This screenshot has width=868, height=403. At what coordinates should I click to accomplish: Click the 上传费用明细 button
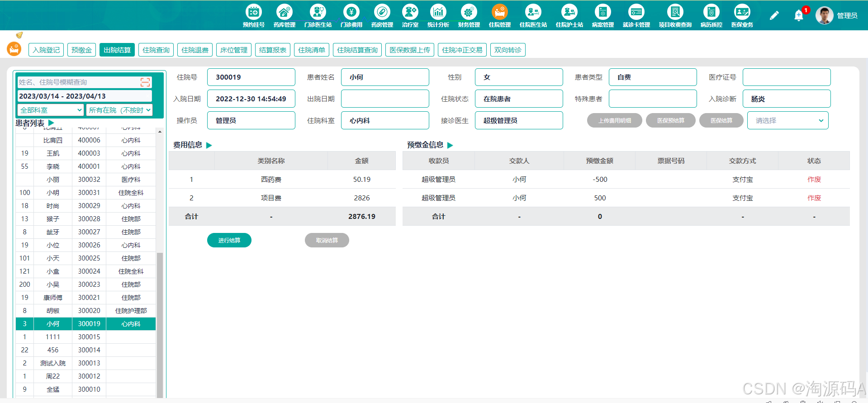pyautogui.click(x=615, y=120)
